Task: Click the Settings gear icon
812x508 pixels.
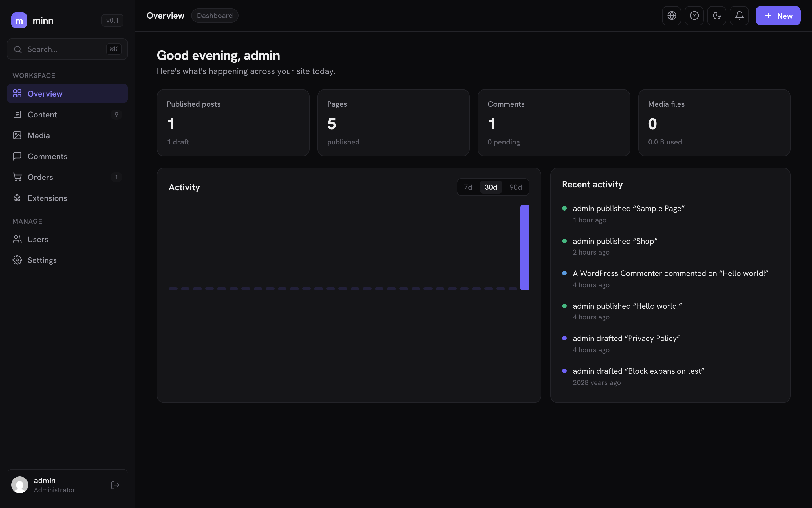Action: tap(17, 260)
